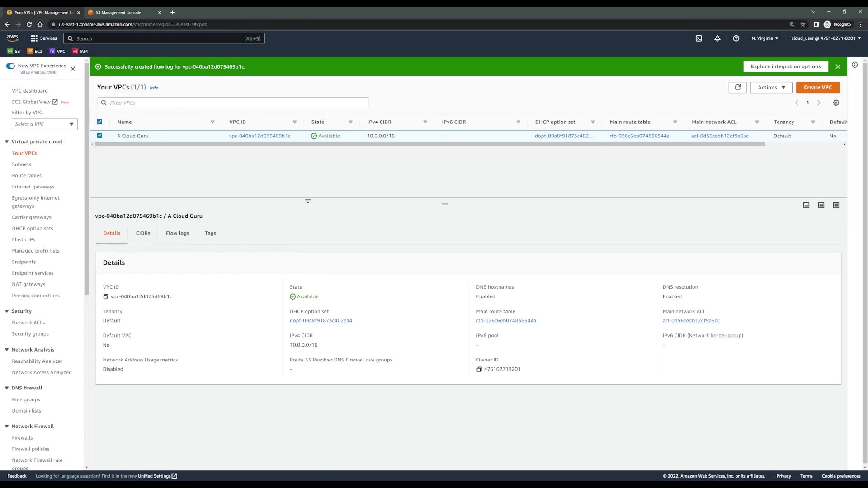Viewport: 868px width, 488px height.
Task: Open the Select a VPC filter dropdown
Action: coord(44,124)
